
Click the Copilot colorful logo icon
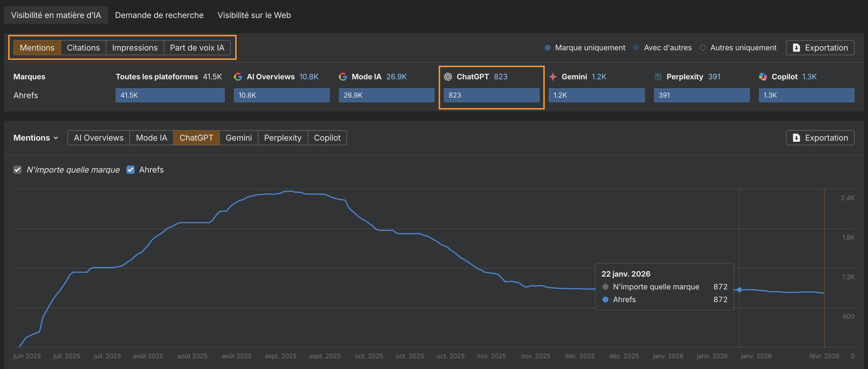pos(763,77)
